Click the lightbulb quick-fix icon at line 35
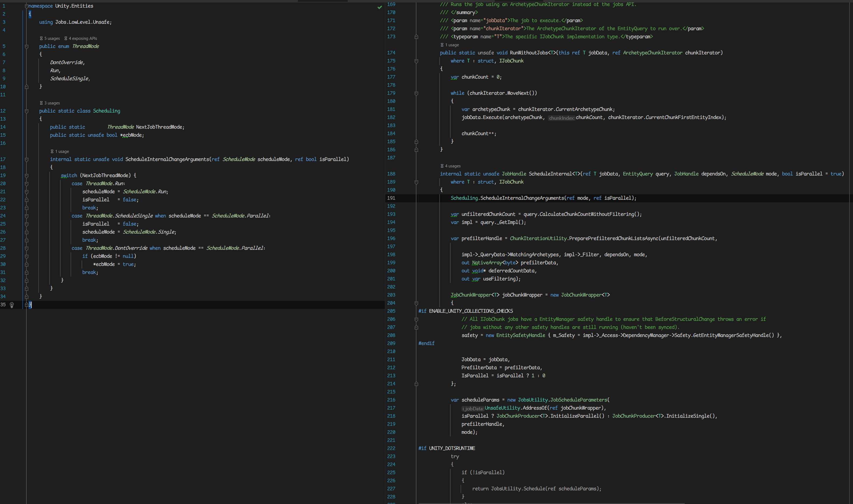The height and width of the screenshot is (504, 853). click(12, 305)
